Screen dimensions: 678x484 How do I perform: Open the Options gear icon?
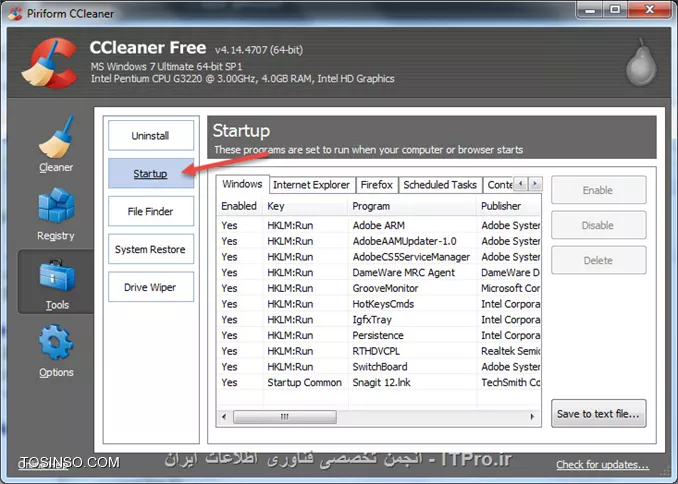pos(56,343)
